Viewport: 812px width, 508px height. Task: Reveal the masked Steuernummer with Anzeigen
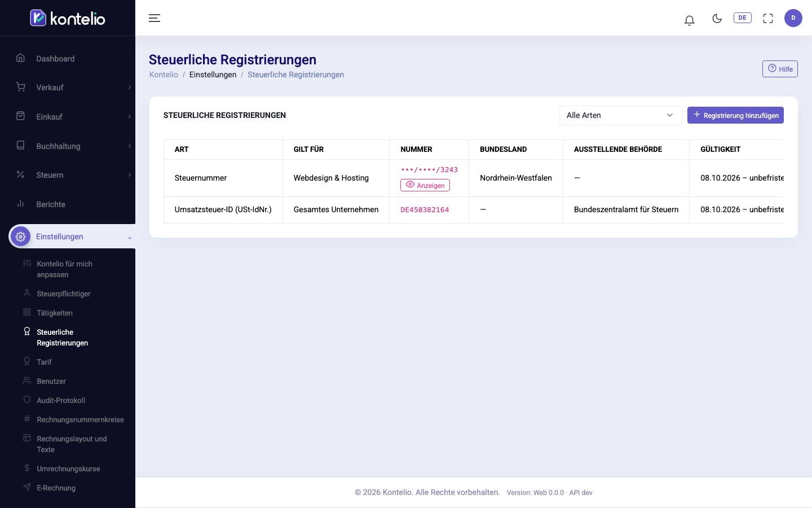(x=425, y=185)
